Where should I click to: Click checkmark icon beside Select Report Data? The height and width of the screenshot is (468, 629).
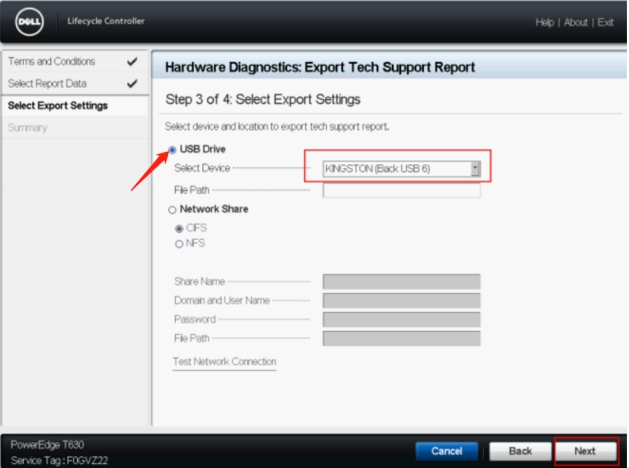pyautogui.click(x=133, y=84)
